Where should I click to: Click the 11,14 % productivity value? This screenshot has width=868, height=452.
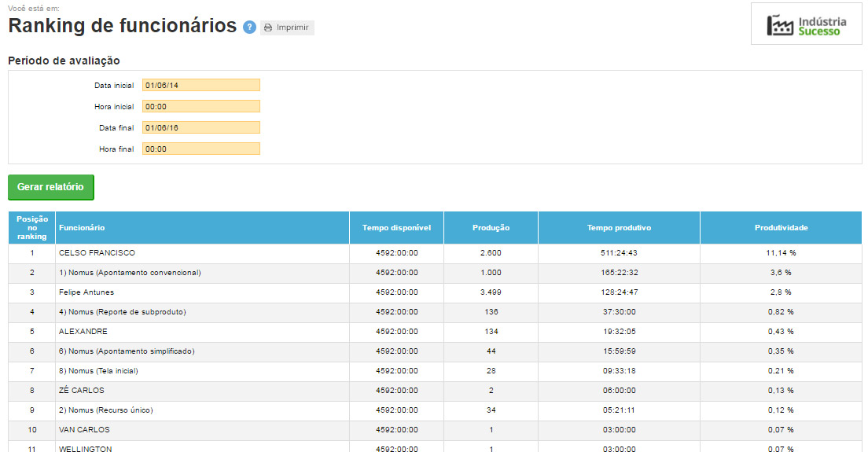(781, 253)
